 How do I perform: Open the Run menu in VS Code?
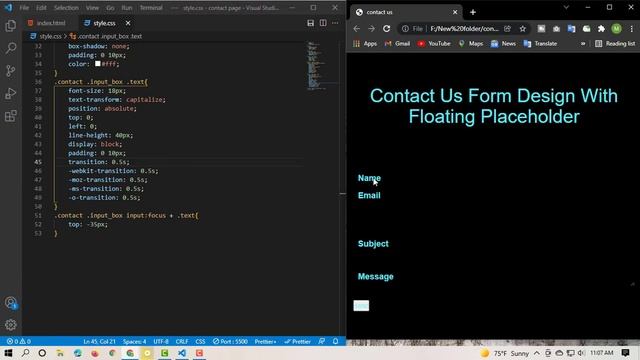[x=127, y=8]
